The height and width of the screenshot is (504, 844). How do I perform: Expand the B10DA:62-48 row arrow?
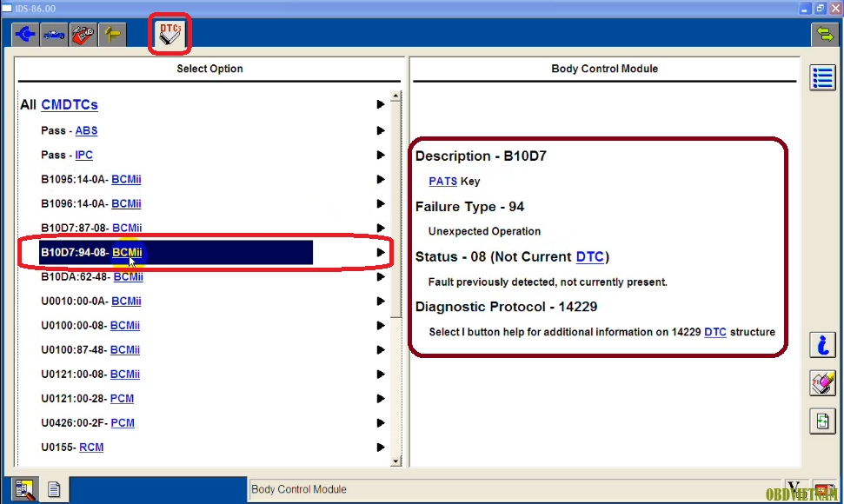click(x=381, y=277)
